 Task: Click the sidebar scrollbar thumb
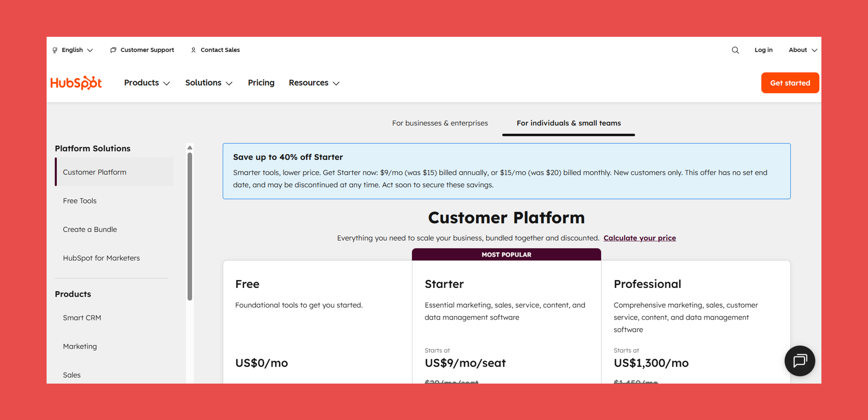190,226
